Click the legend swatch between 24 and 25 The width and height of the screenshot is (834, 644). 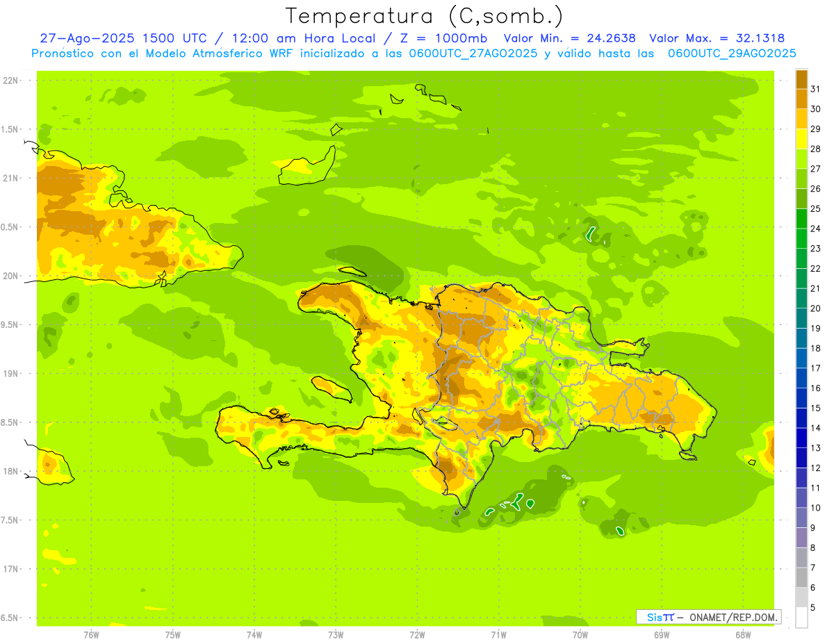tap(801, 218)
